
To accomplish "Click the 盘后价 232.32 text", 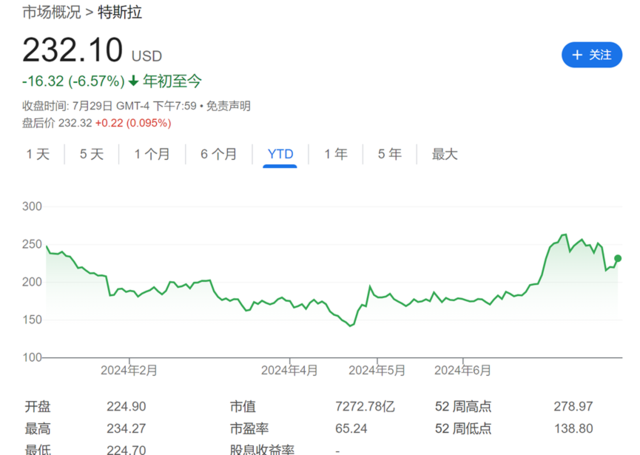I will coord(57,123).
